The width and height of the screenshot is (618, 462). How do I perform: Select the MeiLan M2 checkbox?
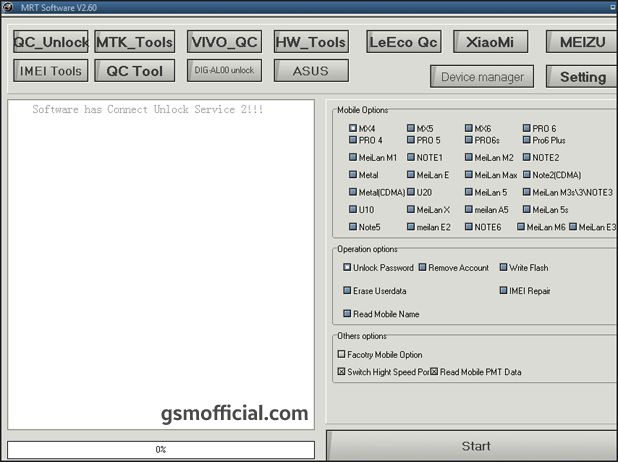469,157
